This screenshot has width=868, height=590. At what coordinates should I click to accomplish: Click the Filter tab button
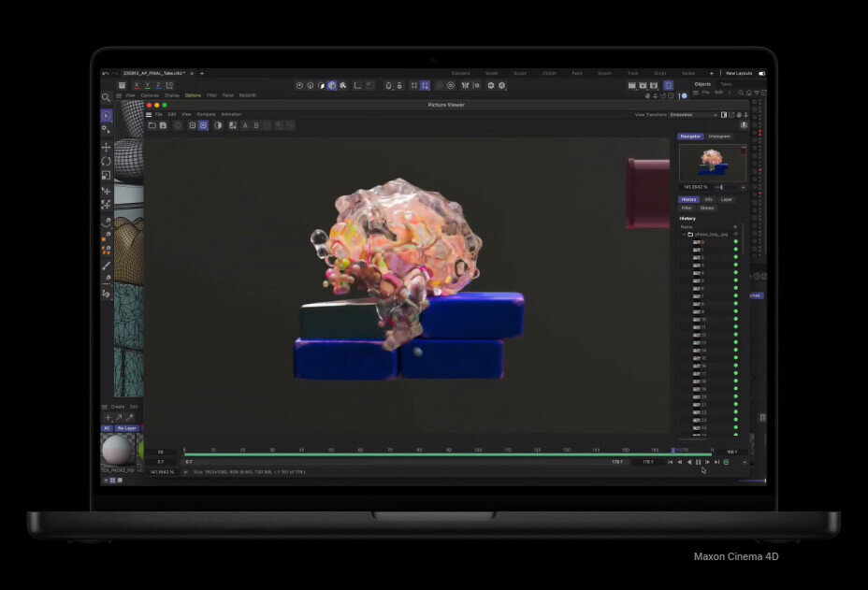tap(687, 208)
